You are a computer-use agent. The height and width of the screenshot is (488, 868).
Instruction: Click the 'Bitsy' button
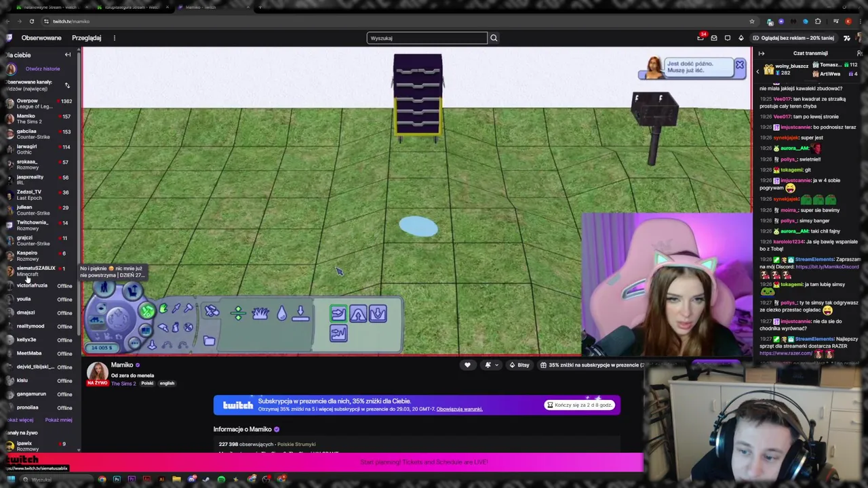tap(519, 365)
